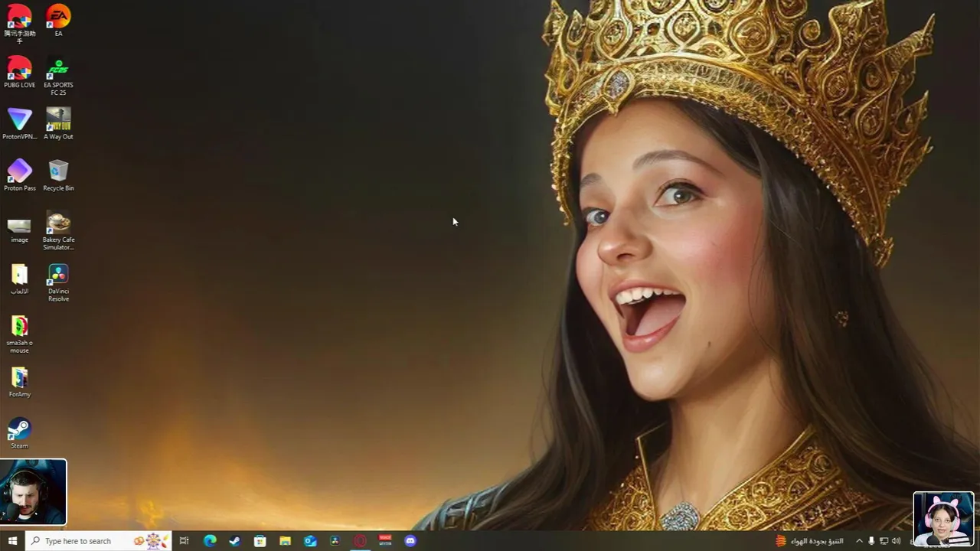Show hidden system tray icons
Viewport: 980px width, 551px height.
[x=859, y=541]
